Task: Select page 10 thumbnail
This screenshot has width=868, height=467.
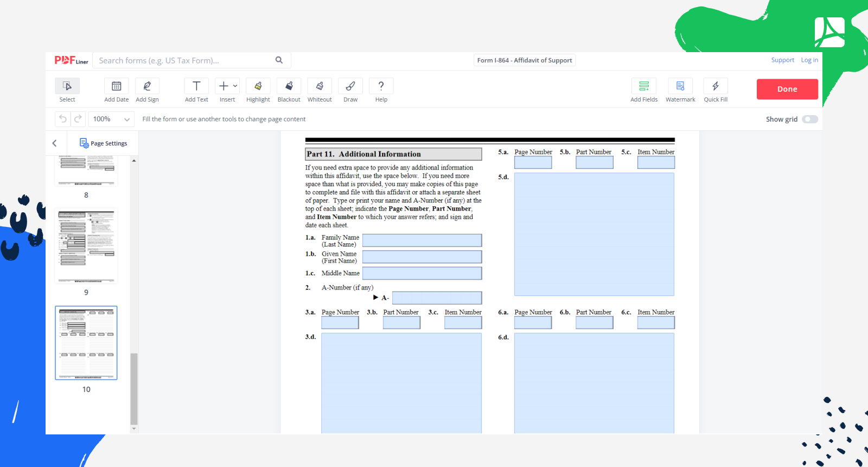Action: pos(86,343)
